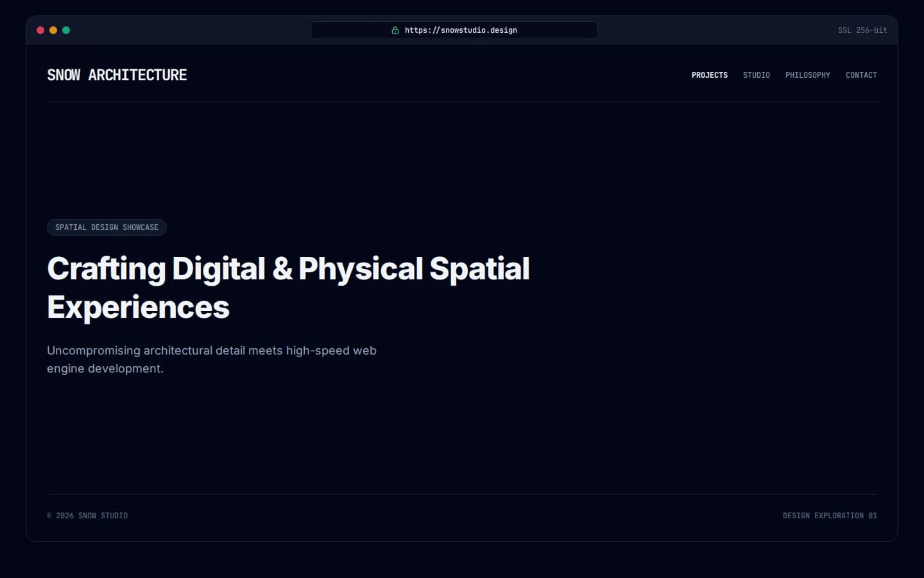
Task: Click the word Crafting in the headline
Action: tap(107, 269)
